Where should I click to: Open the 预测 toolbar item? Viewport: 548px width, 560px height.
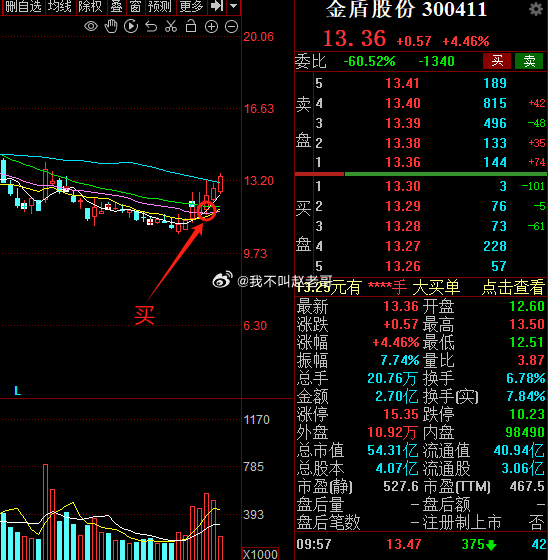(x=160, y=6)
